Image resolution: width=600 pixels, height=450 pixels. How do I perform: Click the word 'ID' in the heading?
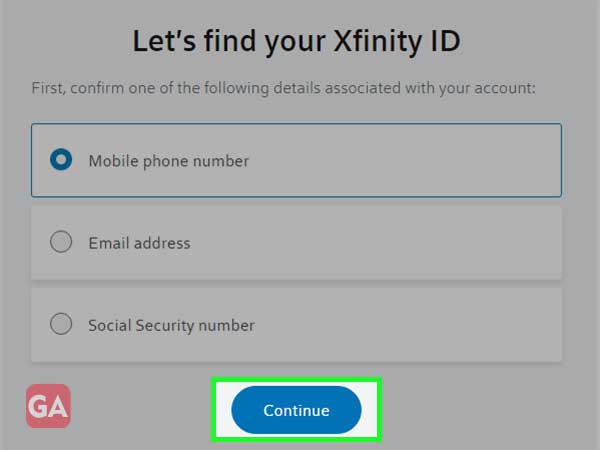point(446,41)
